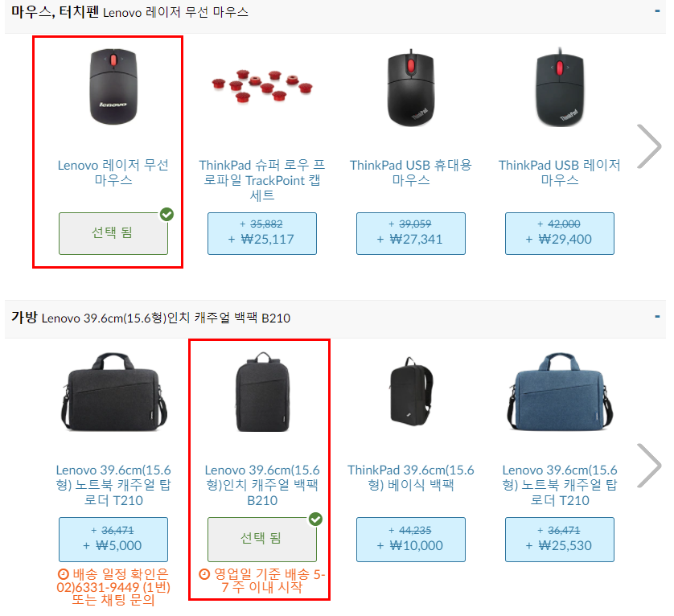Show next mouse products with right arrow
This screenshot has width=674, height=616.
click(649, 146)
